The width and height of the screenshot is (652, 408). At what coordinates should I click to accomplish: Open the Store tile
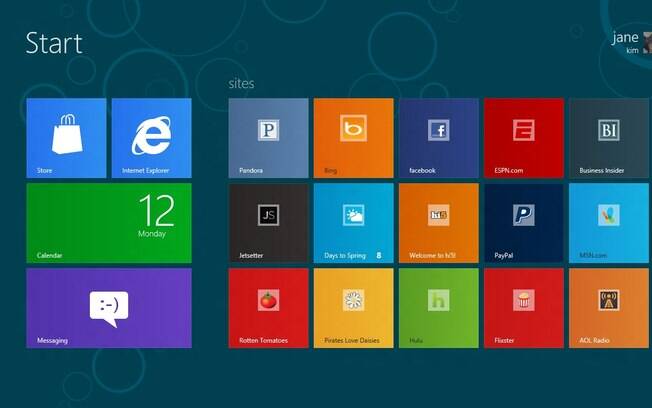click(67, 138)
